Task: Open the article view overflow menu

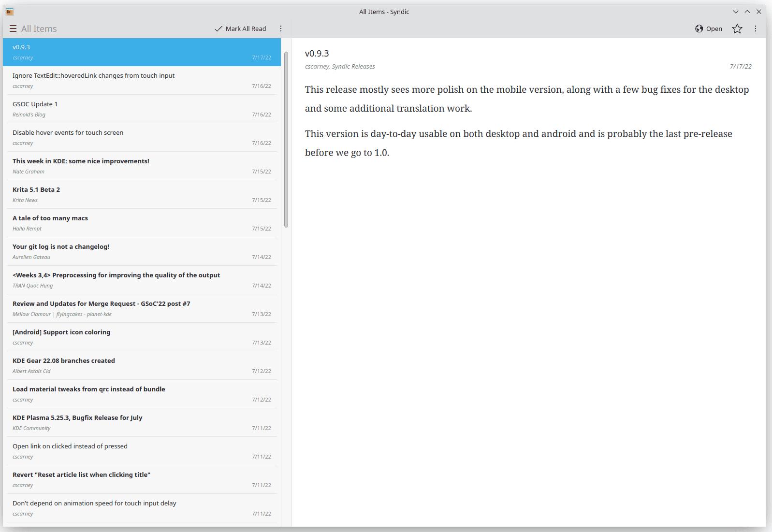Action: (756, 29)
